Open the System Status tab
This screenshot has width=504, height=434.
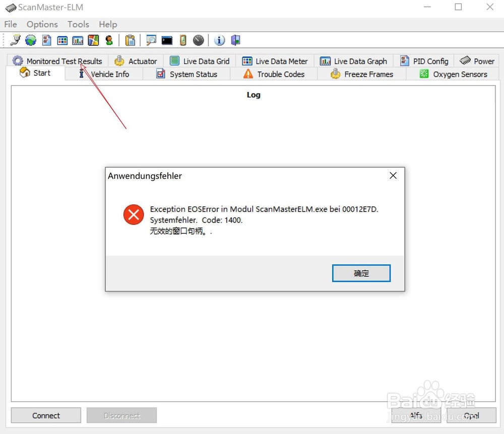tap(186, 74)
